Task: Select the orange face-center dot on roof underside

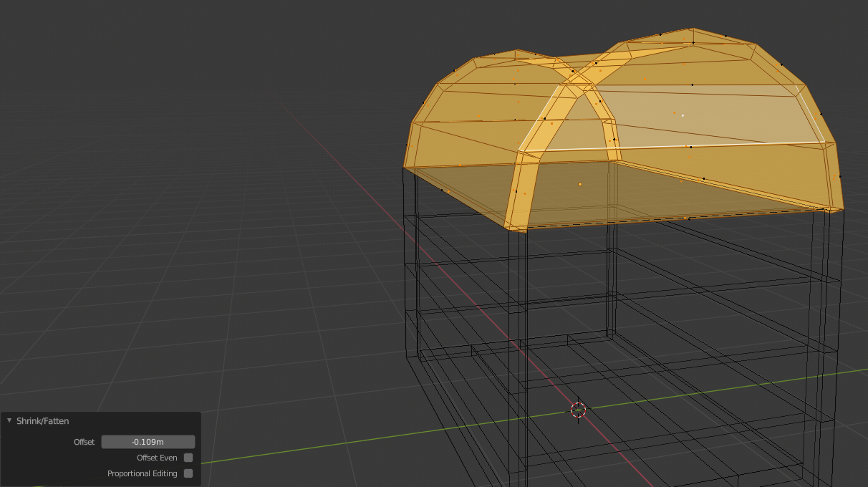Action: [x=580, y=184]
